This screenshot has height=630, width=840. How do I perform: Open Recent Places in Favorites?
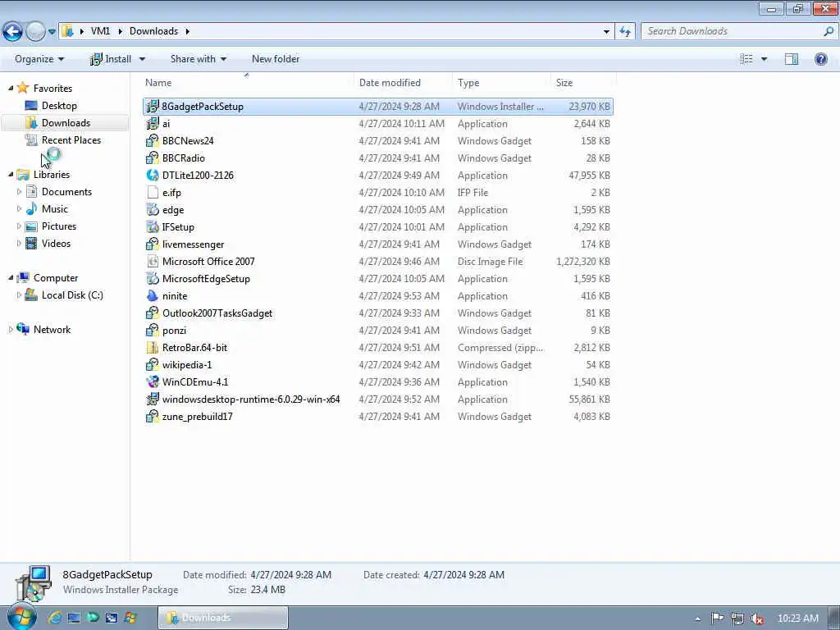pyautogui.click(x=71, y=139)
